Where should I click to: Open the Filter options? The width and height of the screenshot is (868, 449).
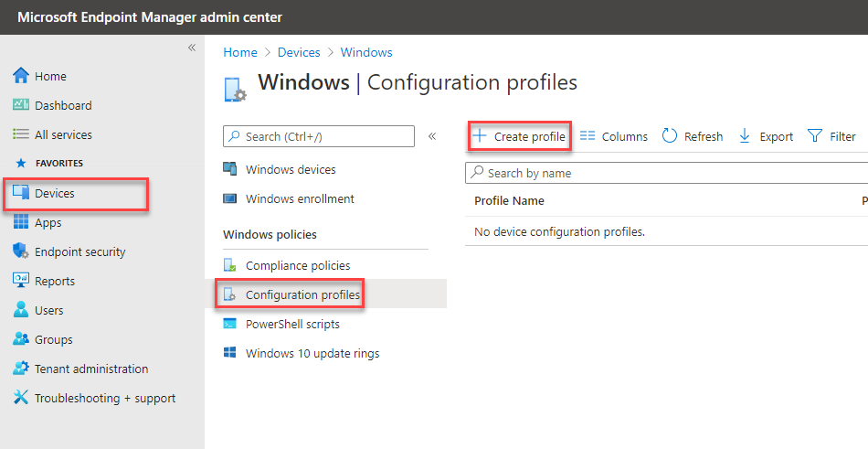point(831,136)
